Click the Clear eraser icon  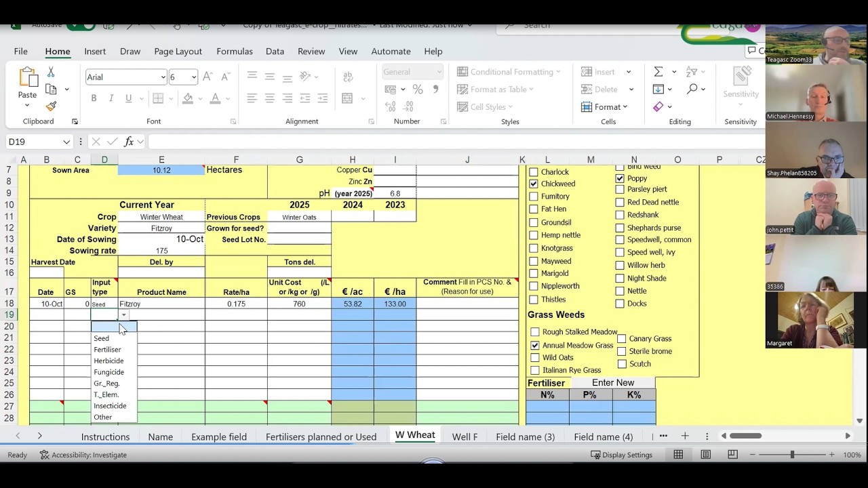[x=658, y=106]
